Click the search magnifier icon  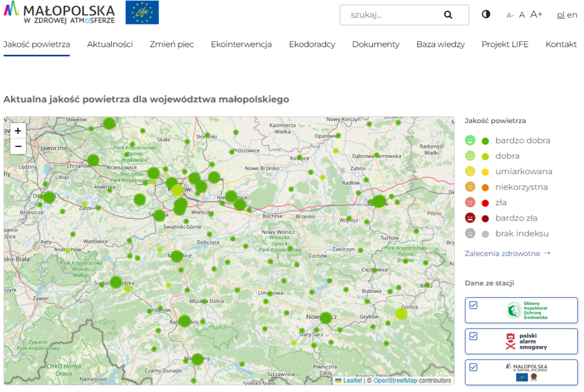coord(448,15)
